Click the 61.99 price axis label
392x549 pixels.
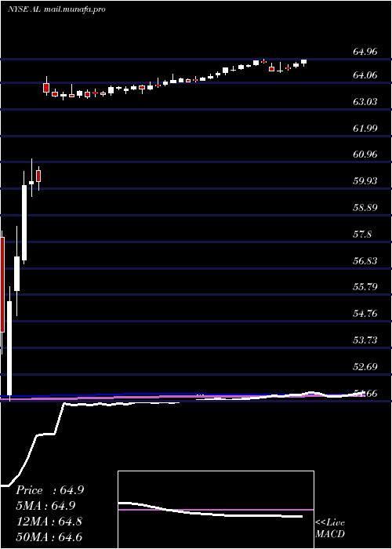(365, 128)
